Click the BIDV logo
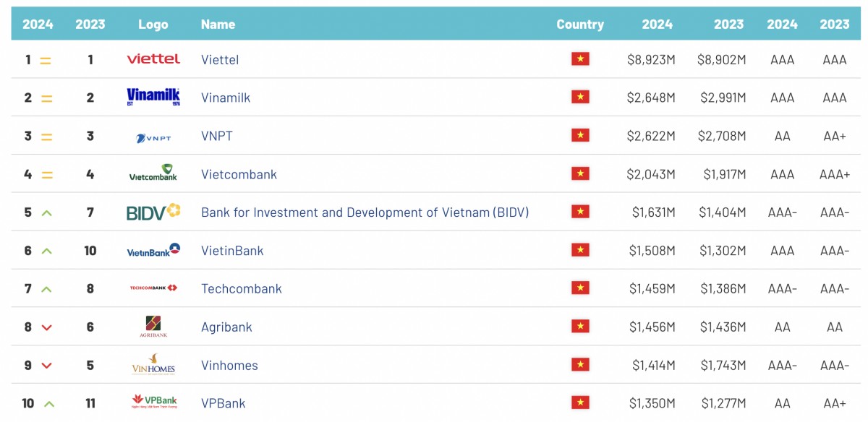Screen dimensions: 868x422 click(x=153, y=212)
